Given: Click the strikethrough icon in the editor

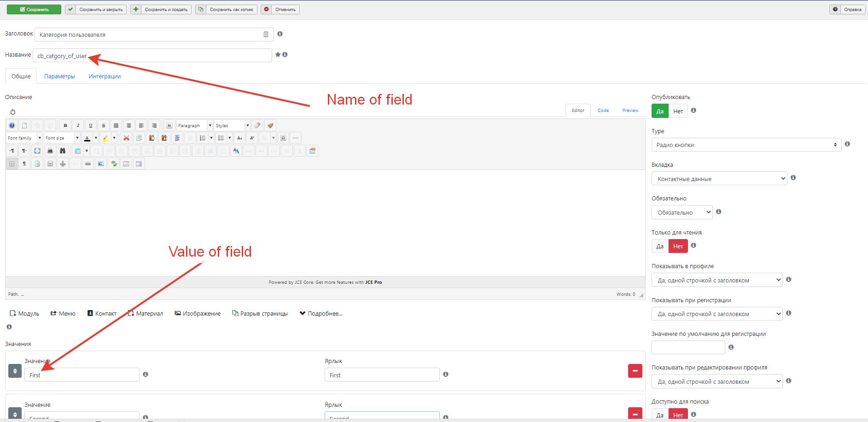Looking at the screenshot, I should coord(104,125).
